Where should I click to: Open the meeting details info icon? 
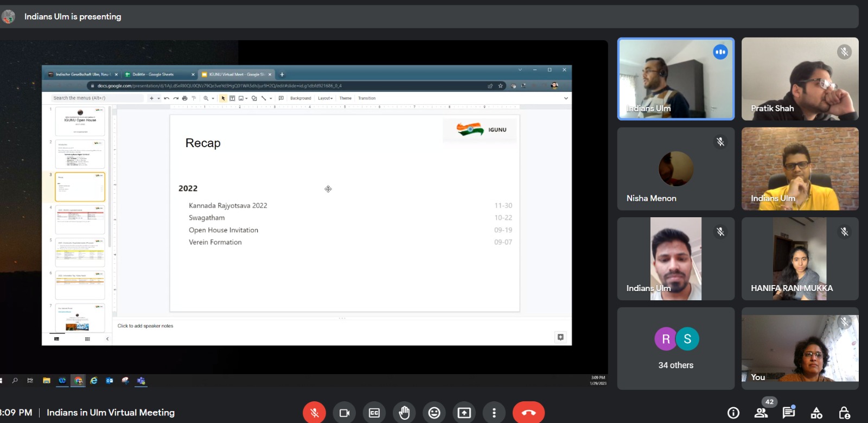tap(733, 413)
